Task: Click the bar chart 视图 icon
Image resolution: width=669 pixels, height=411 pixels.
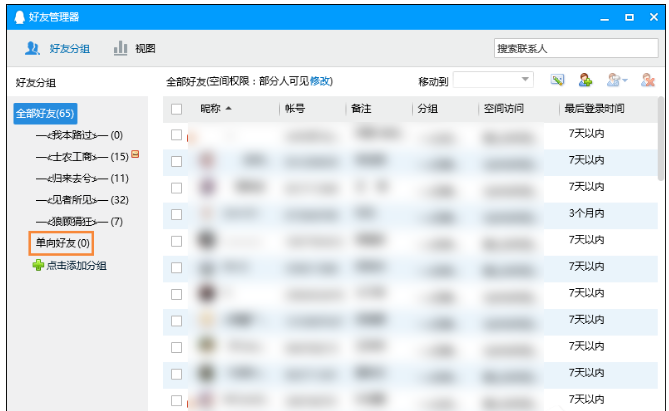Action: coord(120,48)
